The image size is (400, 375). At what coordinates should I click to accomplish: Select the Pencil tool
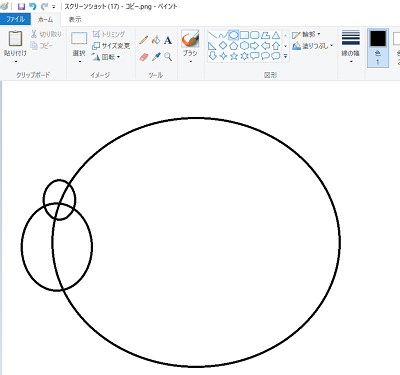point(144,40)
